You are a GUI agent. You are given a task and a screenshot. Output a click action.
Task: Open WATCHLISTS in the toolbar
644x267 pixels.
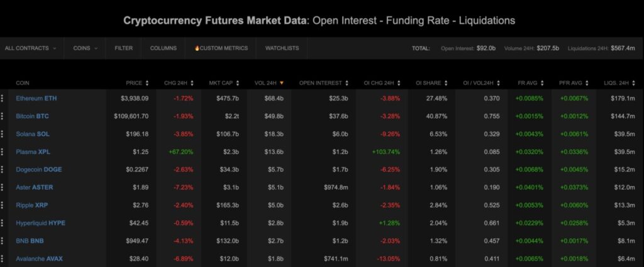(x=282, y=48)
